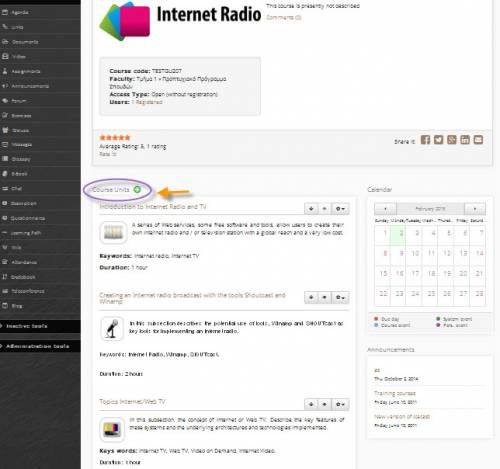The image size is (500, 469).
Task: Share the course on Facebook
Action: [x=425, y=140]
